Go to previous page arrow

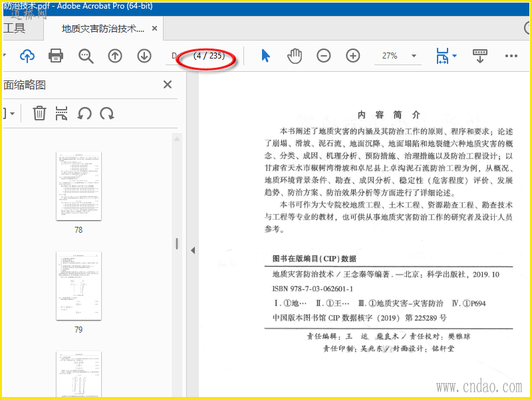(115, 56)
